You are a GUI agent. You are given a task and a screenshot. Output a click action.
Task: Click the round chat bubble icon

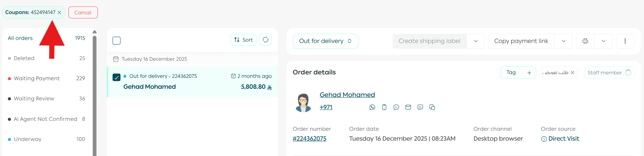tap(396, 107)
